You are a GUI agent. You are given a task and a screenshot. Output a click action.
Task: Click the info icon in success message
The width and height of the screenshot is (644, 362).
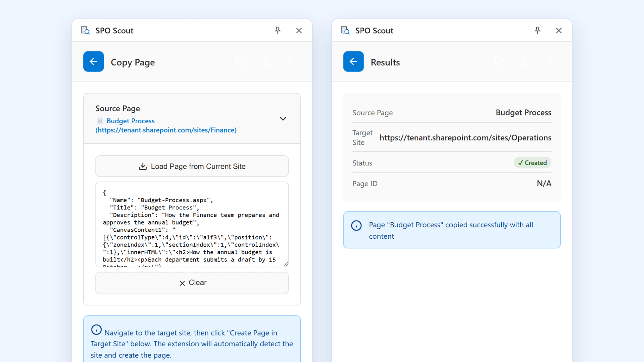(356, 225)
